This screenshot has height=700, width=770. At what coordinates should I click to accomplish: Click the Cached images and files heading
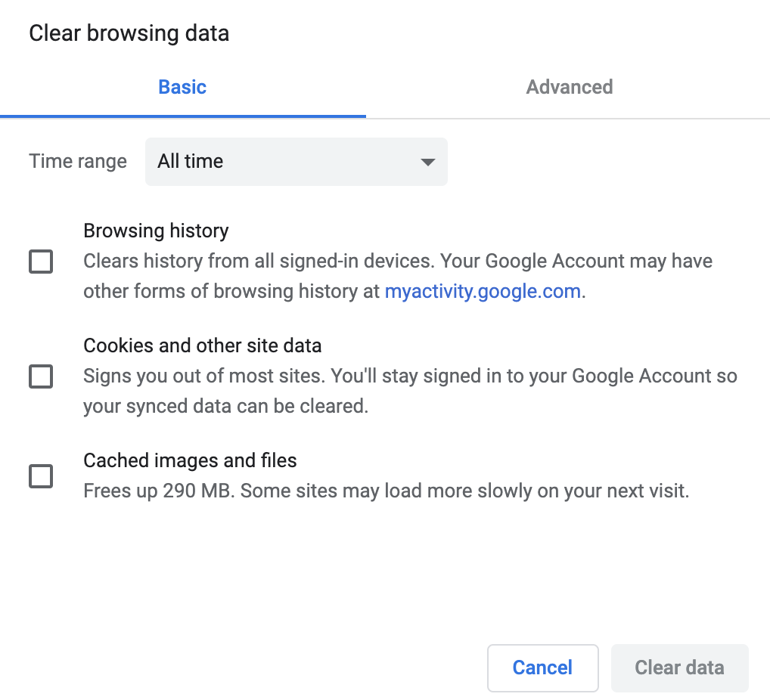190,460
